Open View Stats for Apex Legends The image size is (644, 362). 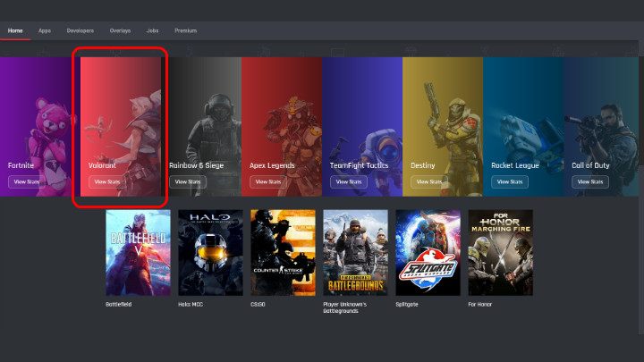coord(268,181)
